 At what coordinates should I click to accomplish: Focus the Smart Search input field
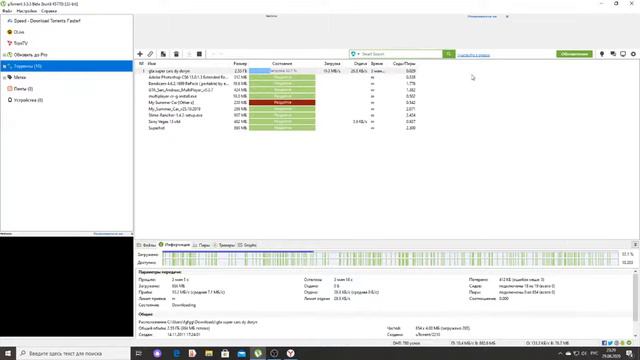(401, 54)
